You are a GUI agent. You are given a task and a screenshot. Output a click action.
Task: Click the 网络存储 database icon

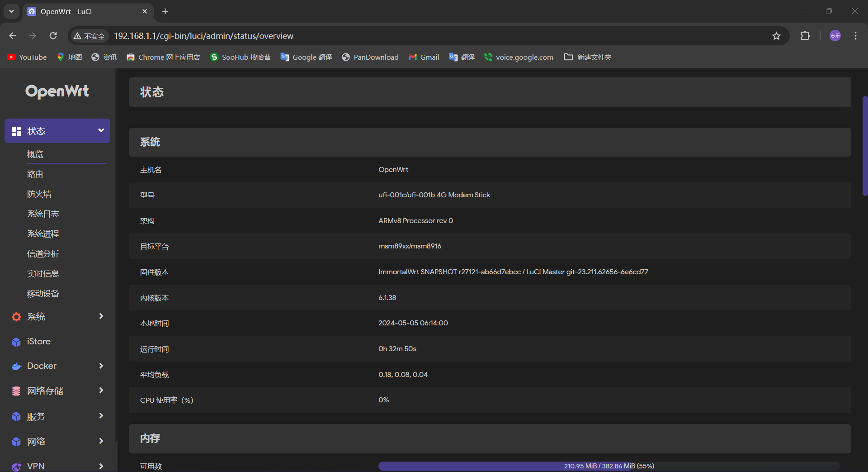(16, 391)
